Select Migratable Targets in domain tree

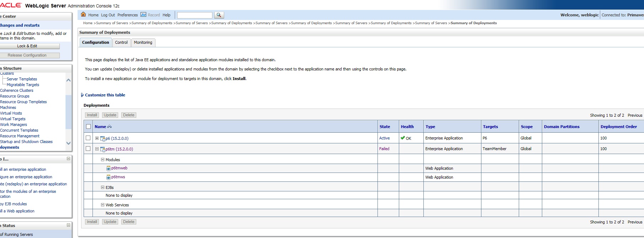pos(23,85)
